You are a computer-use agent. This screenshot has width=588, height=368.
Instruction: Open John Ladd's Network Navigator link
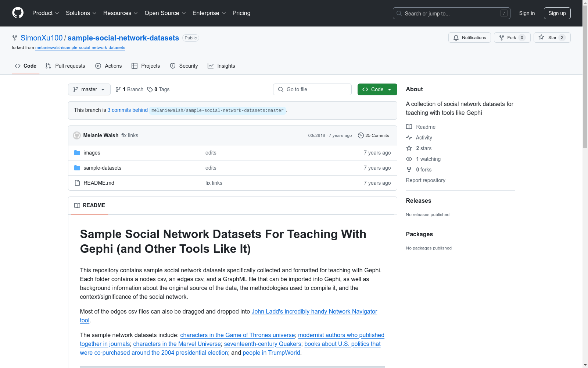[314, 311]
